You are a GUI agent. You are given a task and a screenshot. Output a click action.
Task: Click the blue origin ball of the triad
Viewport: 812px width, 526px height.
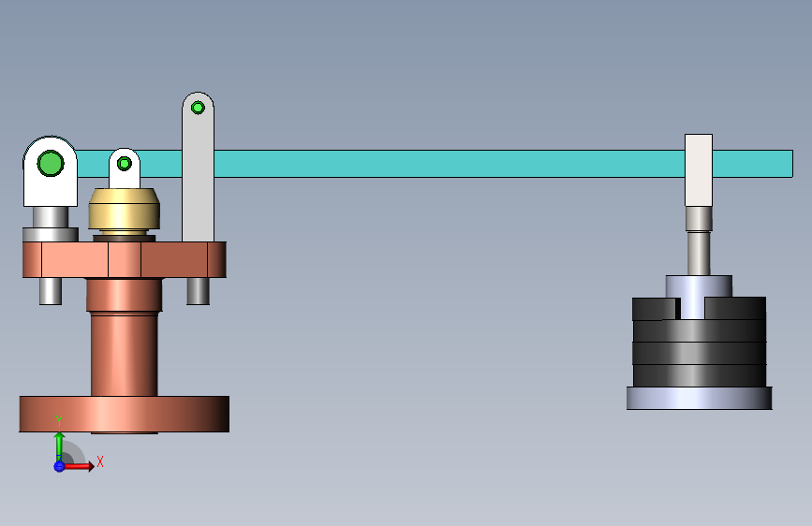[x=59, y=466]
